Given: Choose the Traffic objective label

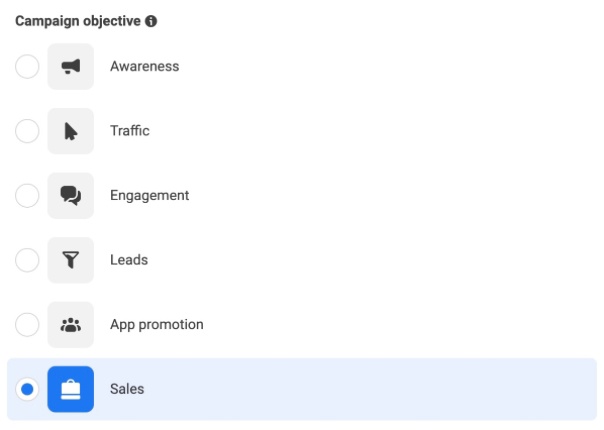Looking at the screenshot, I should 130,131.
